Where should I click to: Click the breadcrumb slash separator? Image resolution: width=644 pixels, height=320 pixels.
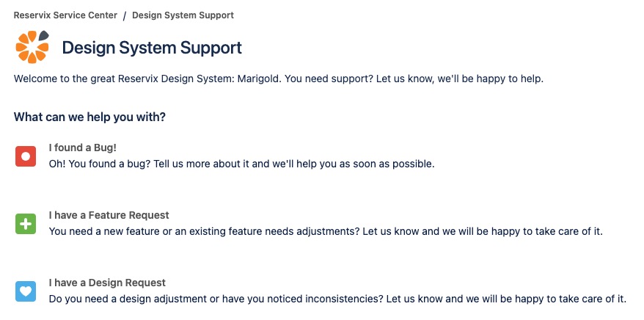[x=125, y=15]
